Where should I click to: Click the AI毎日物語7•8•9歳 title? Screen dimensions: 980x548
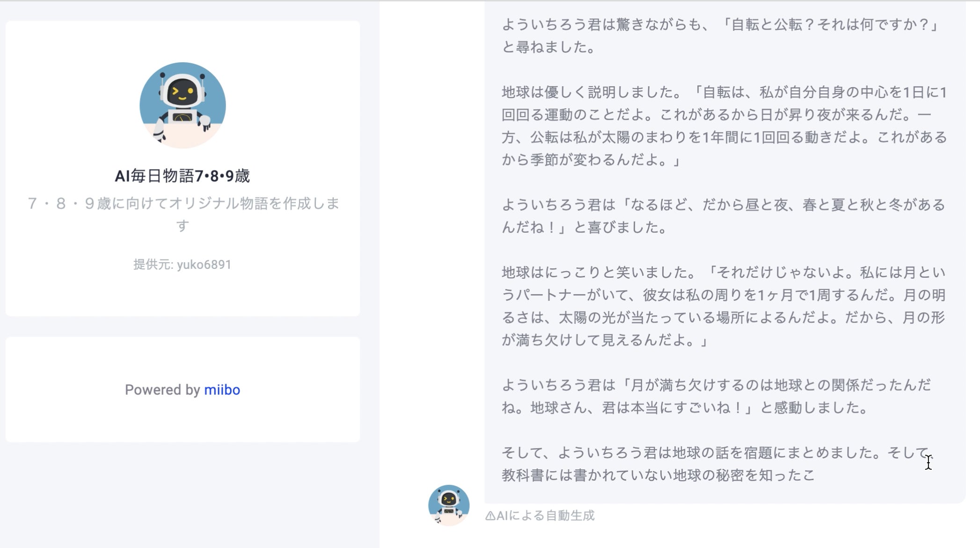tap(183, 176)
